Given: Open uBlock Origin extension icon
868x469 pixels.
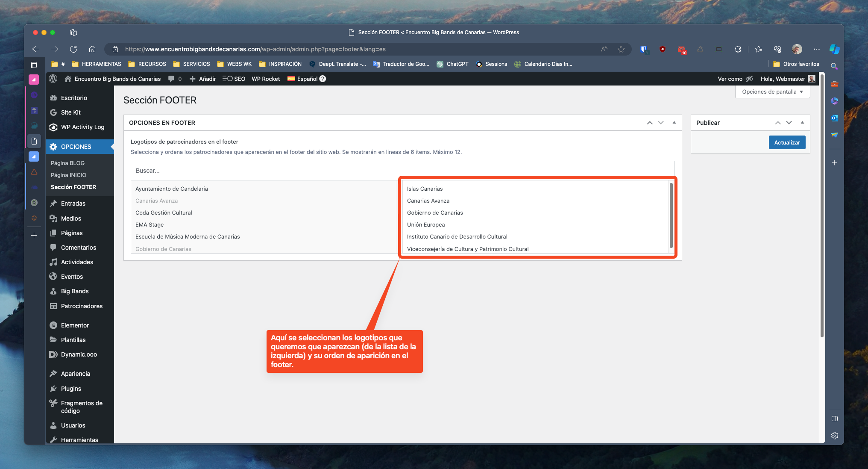Looking at the screenshot, I should [x=663, y=49].
